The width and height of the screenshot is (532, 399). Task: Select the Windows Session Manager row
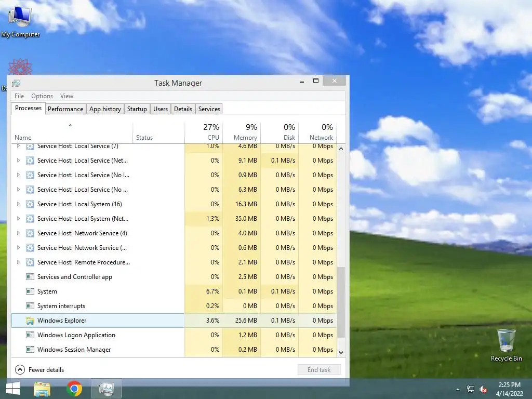pyautogui.click(x=174, y=350)
